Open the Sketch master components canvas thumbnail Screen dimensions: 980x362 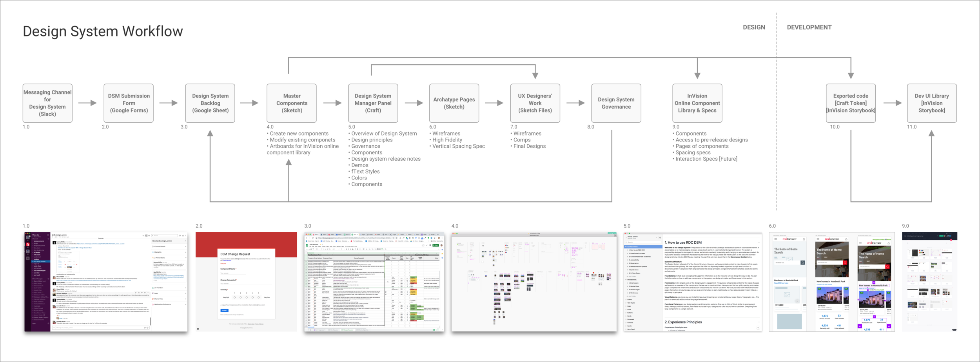click(534, 282)
